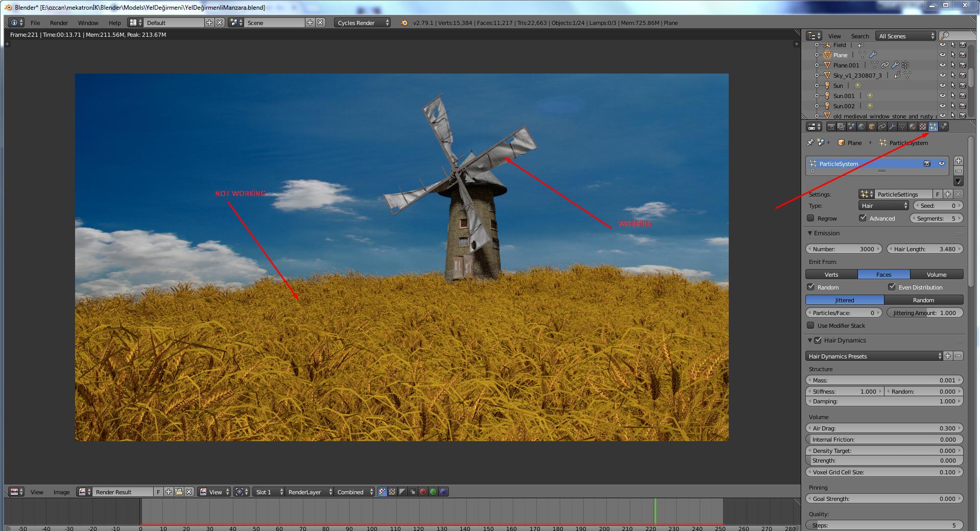The height and width of the screenshot is (531, 980).
Task: Toggle ParticleSystem viewport eye in list
Action: click(941, 163)
